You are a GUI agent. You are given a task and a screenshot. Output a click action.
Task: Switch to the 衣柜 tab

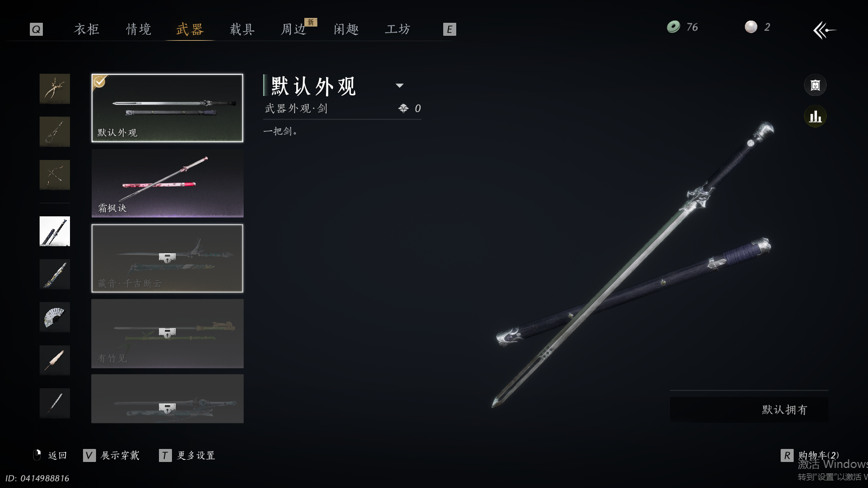pos(87,29)
